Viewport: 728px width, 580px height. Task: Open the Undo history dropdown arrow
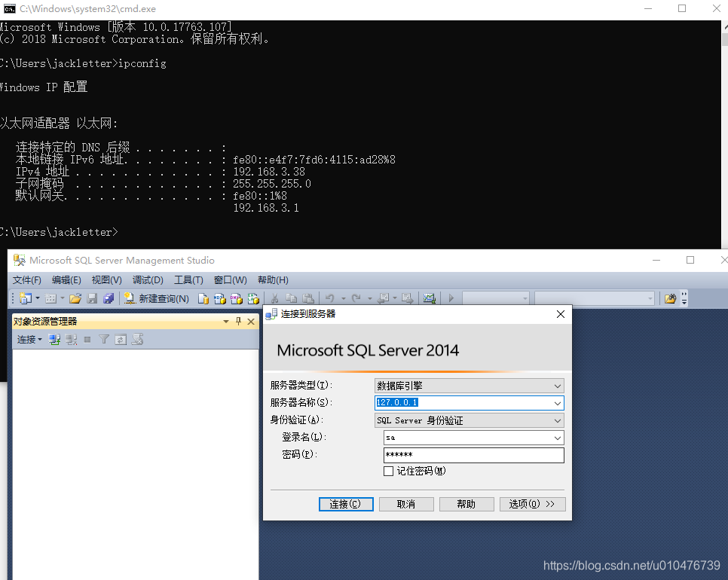[x=344, y=298]
